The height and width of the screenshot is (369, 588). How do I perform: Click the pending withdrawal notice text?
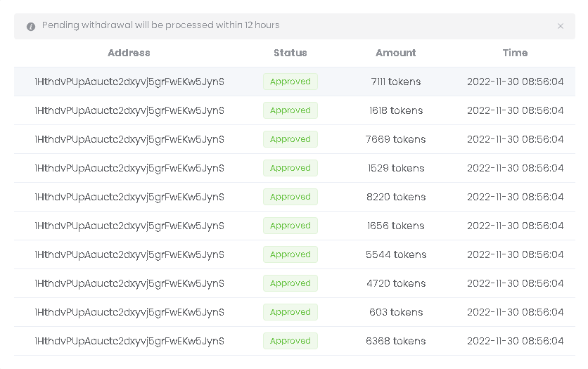pos(161,25)
